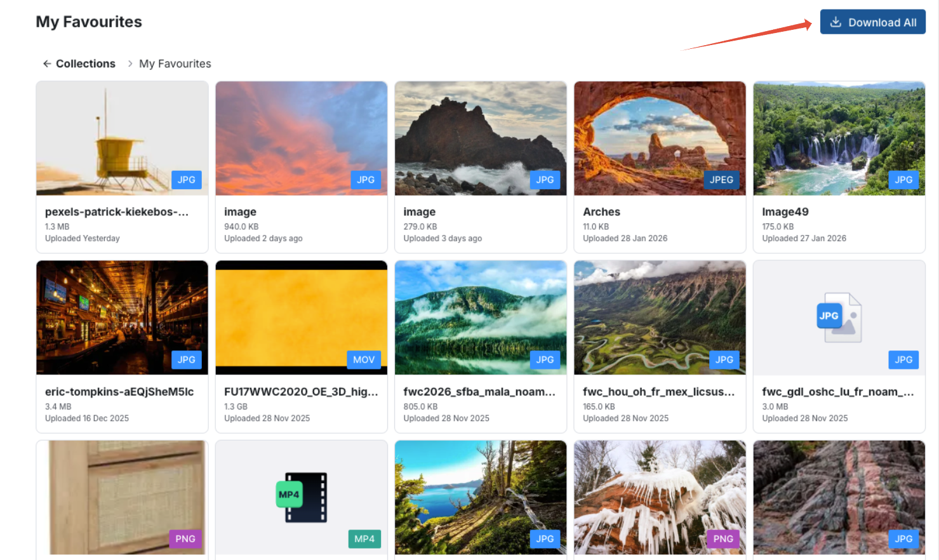The image size is (939, 560).
Task: Open the fwc2026_sfba misty mountain thumbnail
Action: point(481,317)
